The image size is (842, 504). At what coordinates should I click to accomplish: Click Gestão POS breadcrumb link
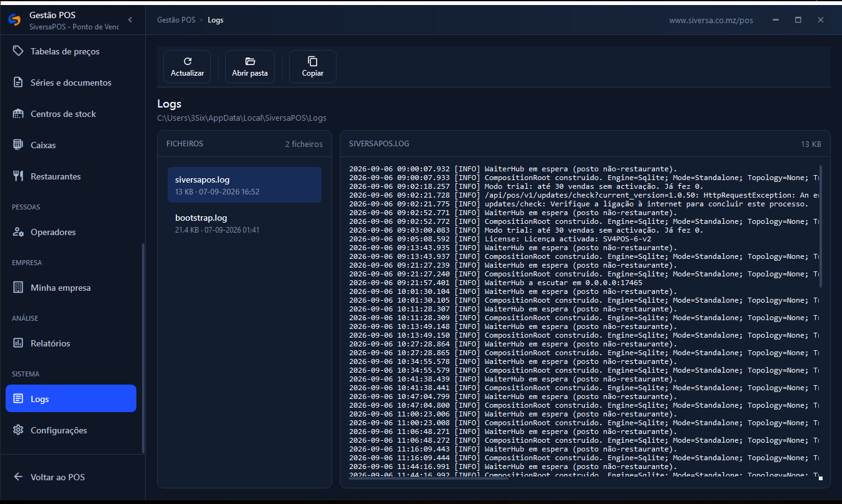coord(176,20)
